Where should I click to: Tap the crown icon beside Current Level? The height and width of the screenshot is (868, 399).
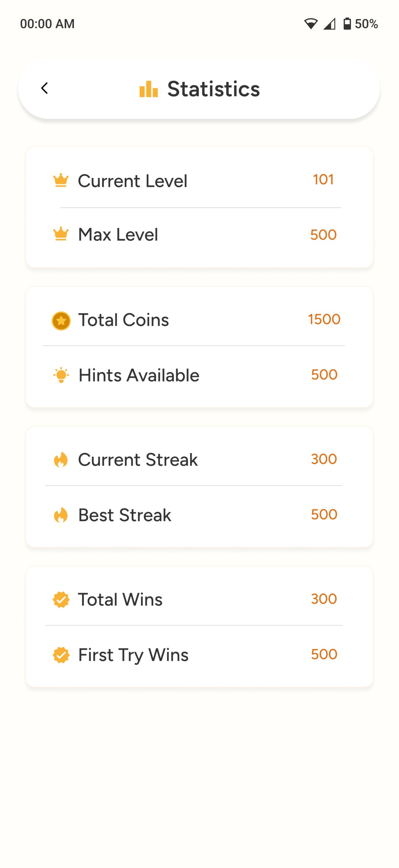tap(61, 180)
